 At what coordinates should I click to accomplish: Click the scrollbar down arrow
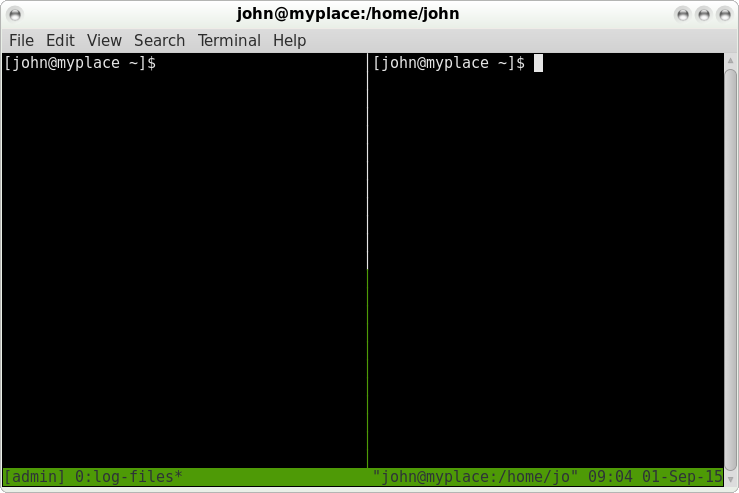731,479
